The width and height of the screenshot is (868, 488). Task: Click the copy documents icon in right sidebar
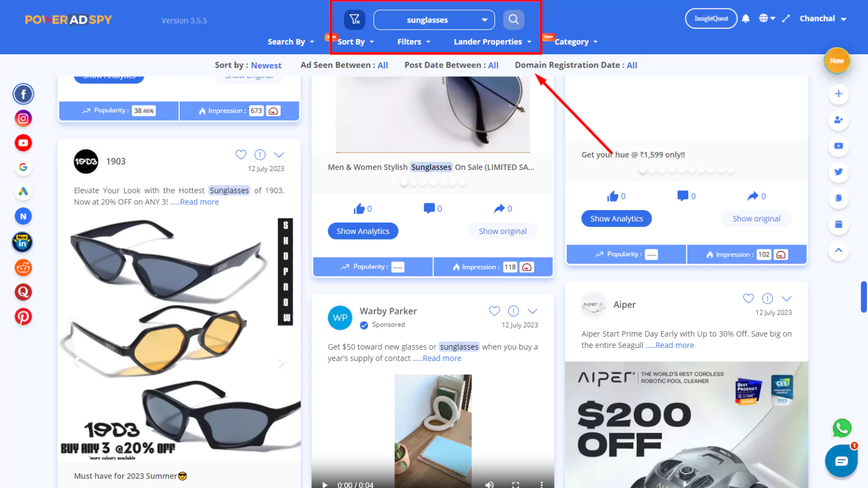[839, 198]
